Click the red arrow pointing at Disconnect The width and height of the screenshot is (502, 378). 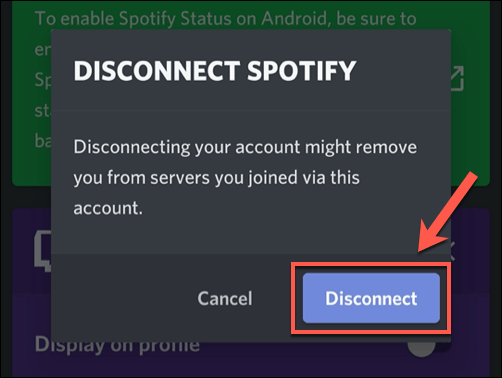click(448, 213)
